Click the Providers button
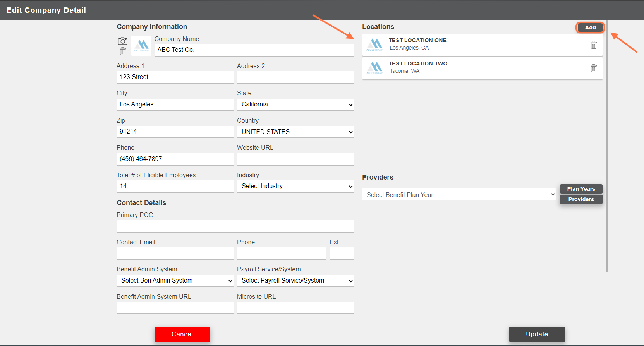This screenshot has height=346, width=644. point(581,199)
